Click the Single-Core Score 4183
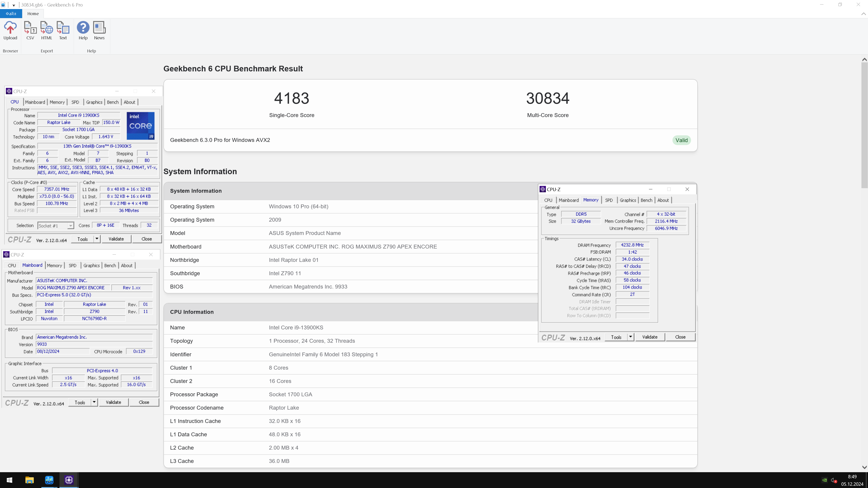 coord(291,98)
